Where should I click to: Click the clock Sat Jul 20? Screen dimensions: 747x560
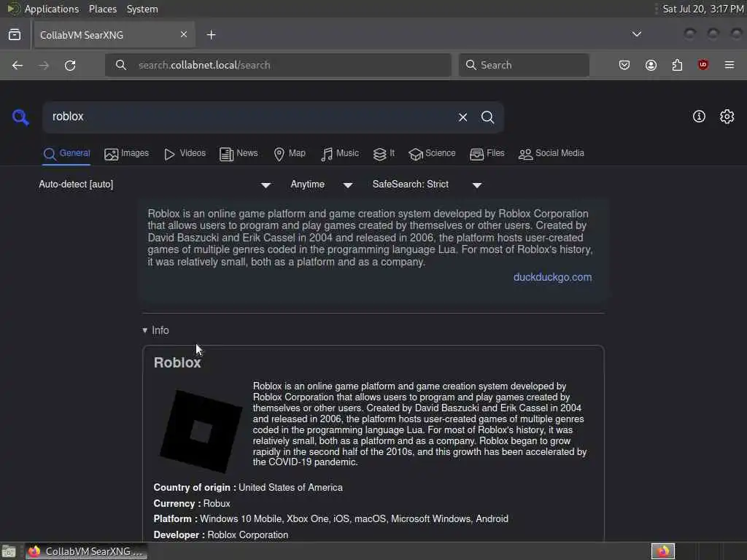(703, 9)
